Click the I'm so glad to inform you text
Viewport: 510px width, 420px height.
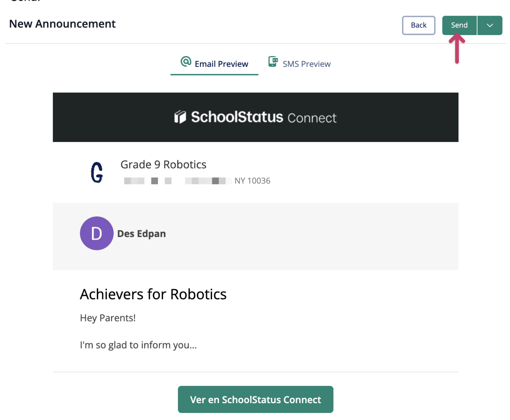pos(138,345)
